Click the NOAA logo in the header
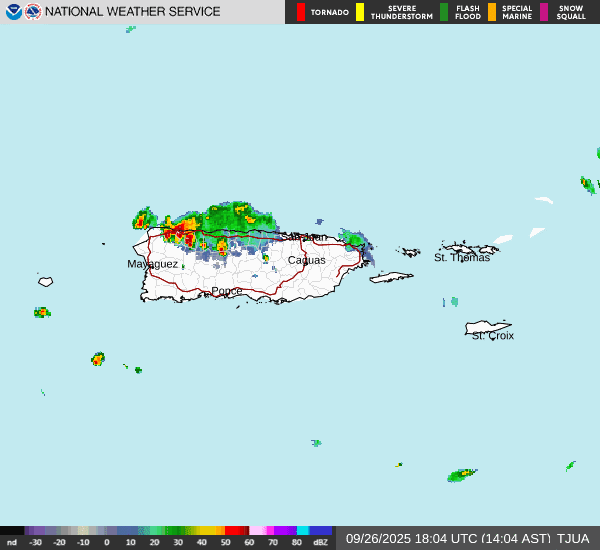Image resolution: width=600 pixels, height=550 pixels. 13,12
